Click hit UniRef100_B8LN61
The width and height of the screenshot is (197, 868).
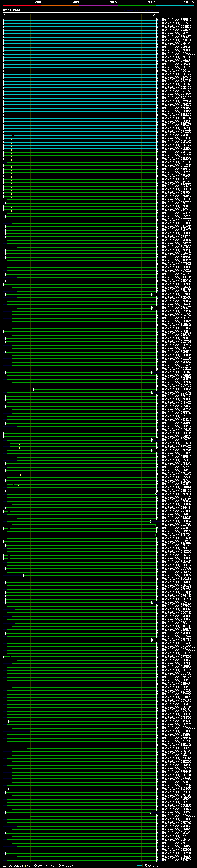pos(177,108)
